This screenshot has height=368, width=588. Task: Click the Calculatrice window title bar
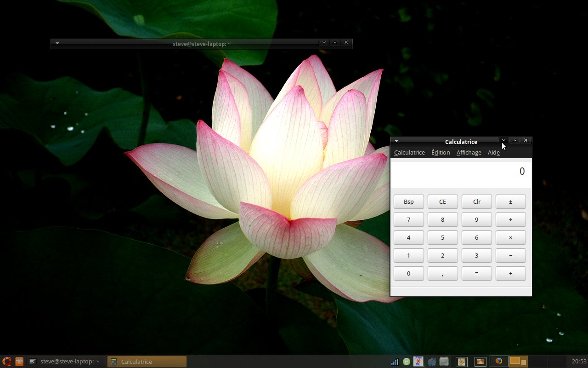pyautogui.click(x=461, y=142)
